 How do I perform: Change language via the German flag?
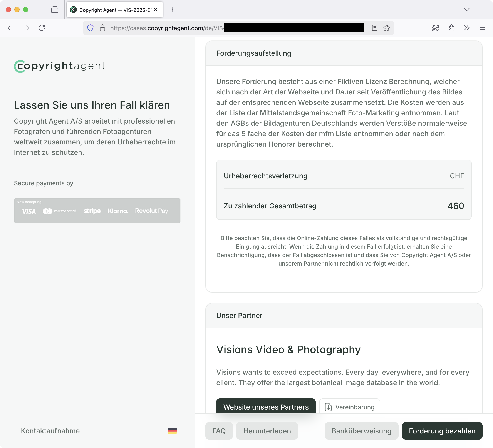click(x=172, y=431)
